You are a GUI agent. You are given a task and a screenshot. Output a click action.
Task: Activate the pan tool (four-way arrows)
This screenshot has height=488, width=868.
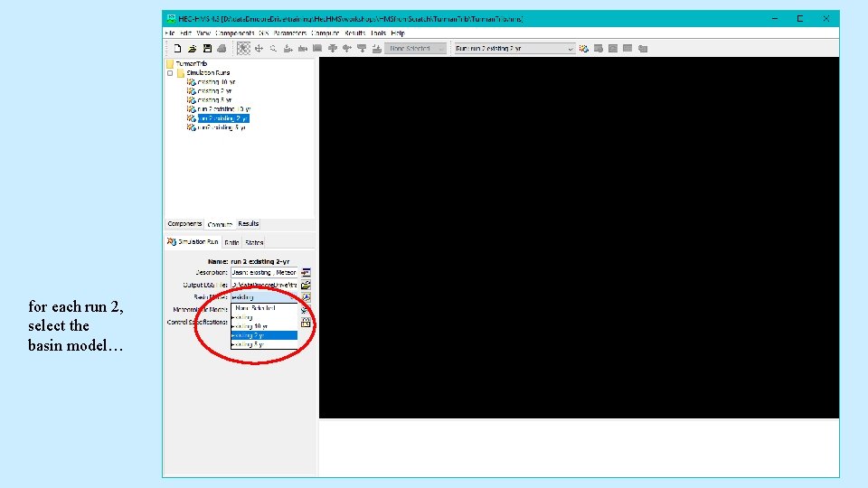coord(259,49)
